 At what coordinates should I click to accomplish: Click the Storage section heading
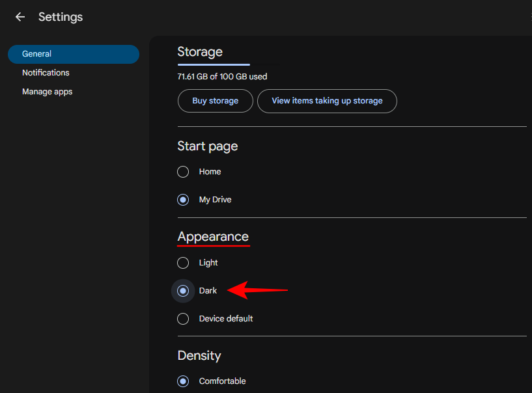(200, 52)
